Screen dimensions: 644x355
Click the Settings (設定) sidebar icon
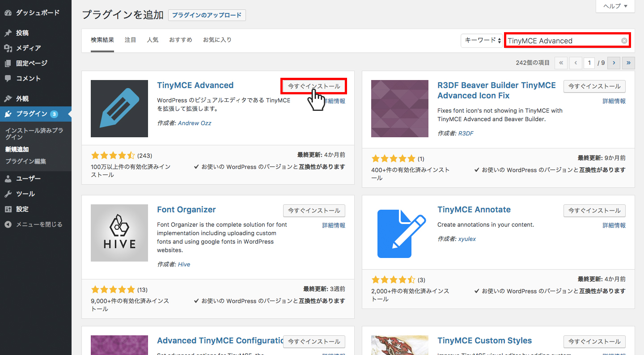click(8, 209)
